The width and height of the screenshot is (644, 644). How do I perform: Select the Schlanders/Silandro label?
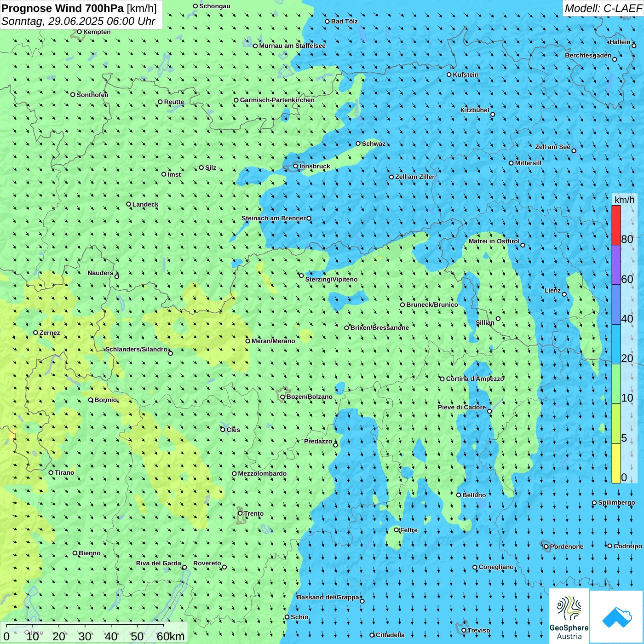[137, 349]
